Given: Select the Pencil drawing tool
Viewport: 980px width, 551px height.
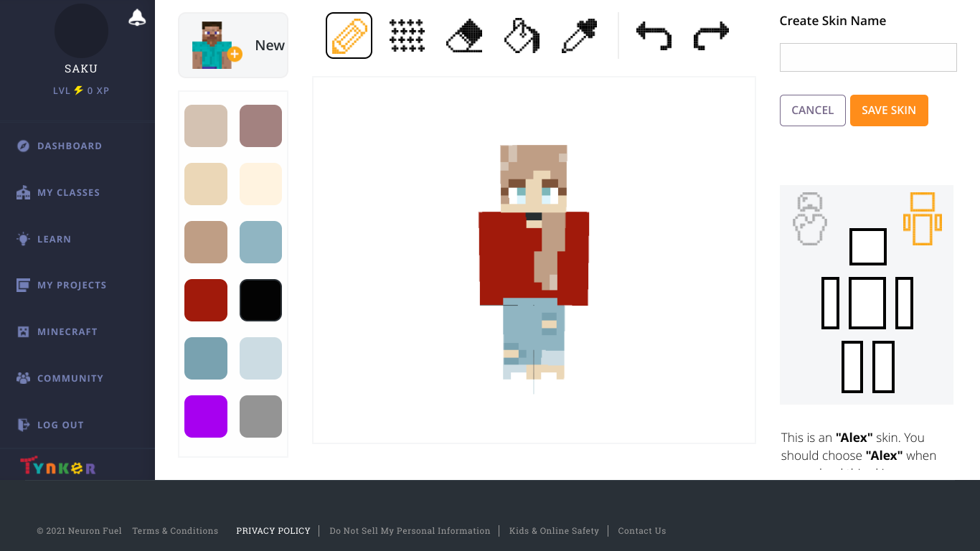Looking at the screenshot, I should [349, 35].
